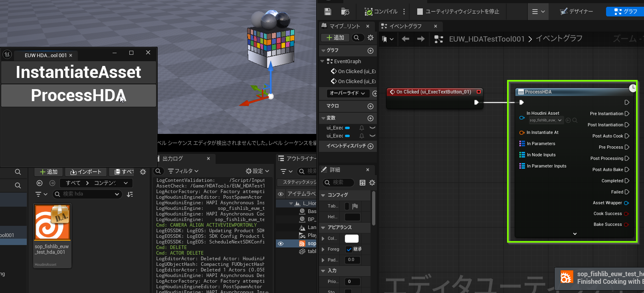
Task: Click the white Color swatch in appearance
Action: click(351, 239)
